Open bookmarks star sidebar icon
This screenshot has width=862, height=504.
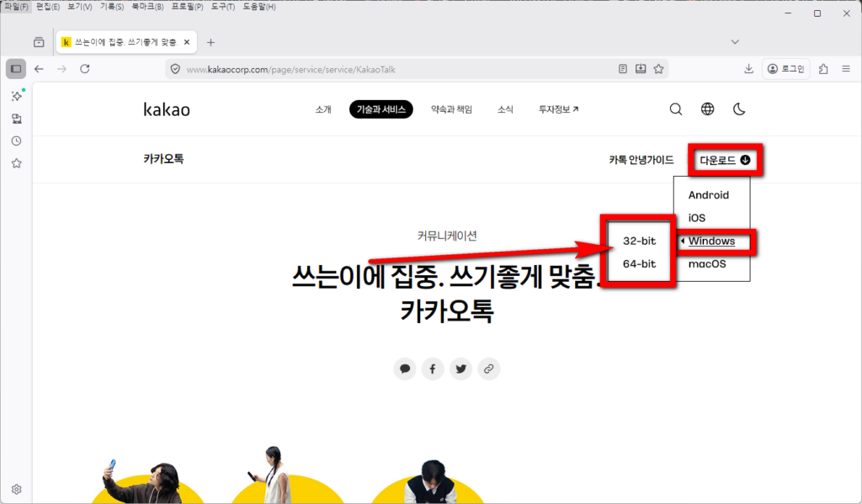click(x=17, y=163)
